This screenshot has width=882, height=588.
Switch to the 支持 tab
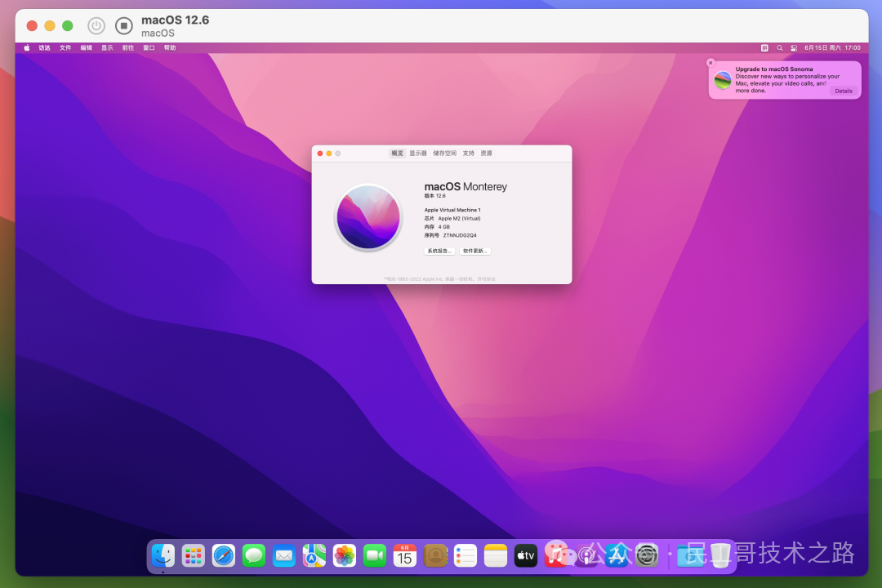pyautogui.click(x=469, y=153)
